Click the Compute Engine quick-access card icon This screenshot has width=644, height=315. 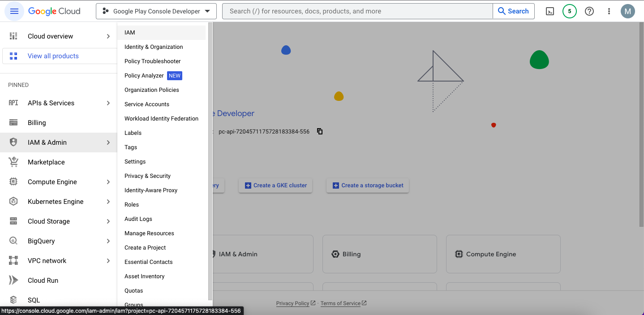459,254
